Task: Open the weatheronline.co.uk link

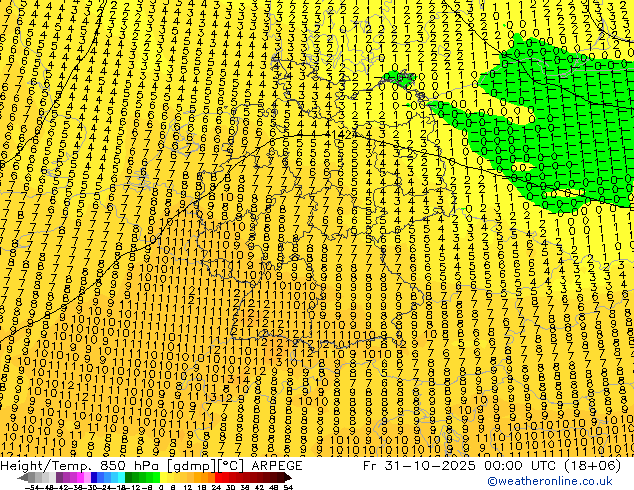Action: click(x=550, y=481)
